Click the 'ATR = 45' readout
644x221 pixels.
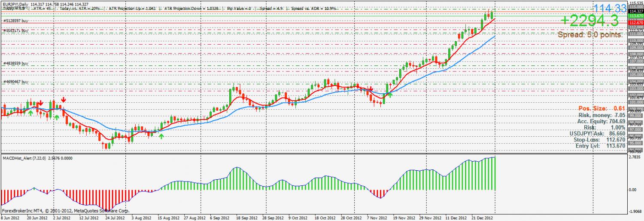click(42, 9)
